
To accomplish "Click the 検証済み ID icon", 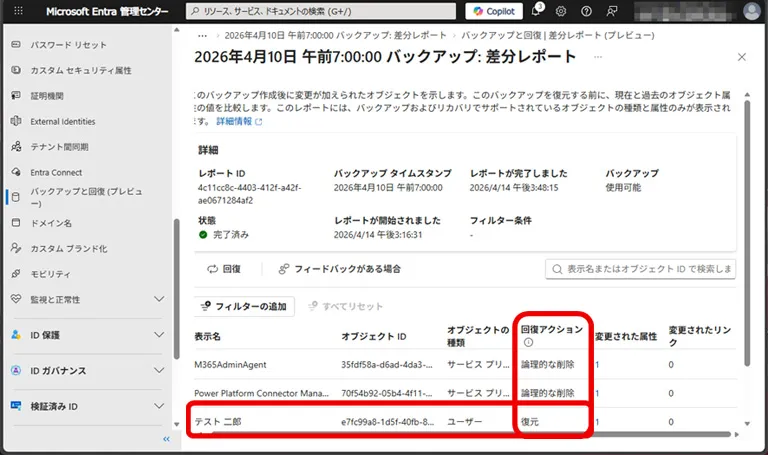I will [x=16, y=406].
